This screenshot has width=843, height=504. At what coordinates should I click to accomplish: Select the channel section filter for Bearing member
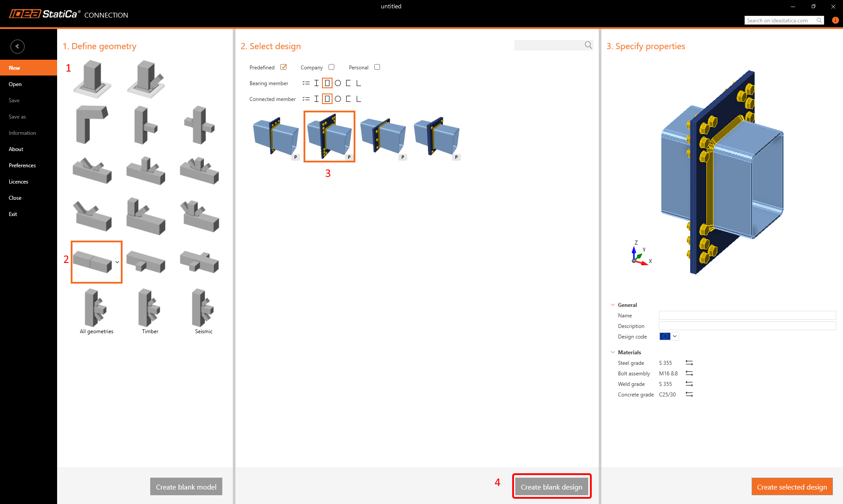click(348, 83)
